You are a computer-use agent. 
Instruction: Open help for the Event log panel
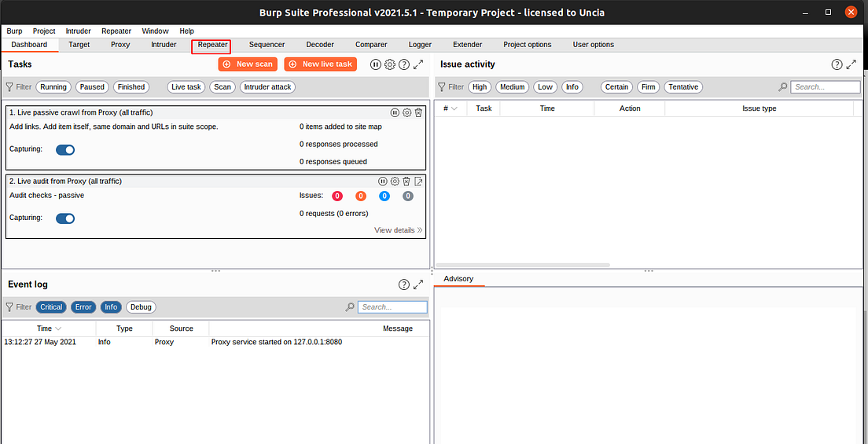[x=404, y=284]
